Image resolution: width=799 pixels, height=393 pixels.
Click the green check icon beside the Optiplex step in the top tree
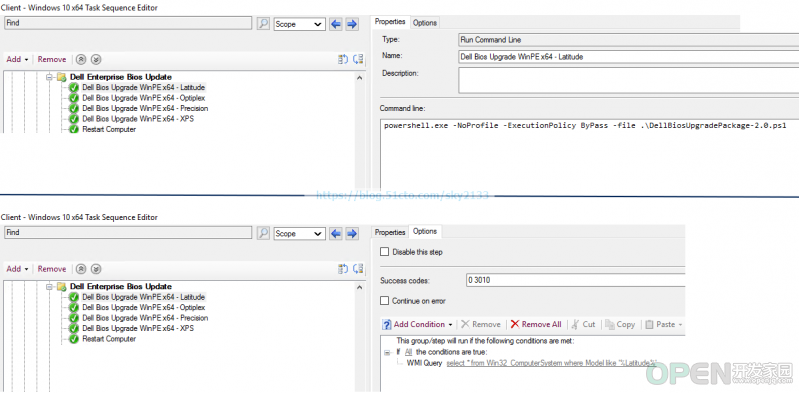click(73, 98)
